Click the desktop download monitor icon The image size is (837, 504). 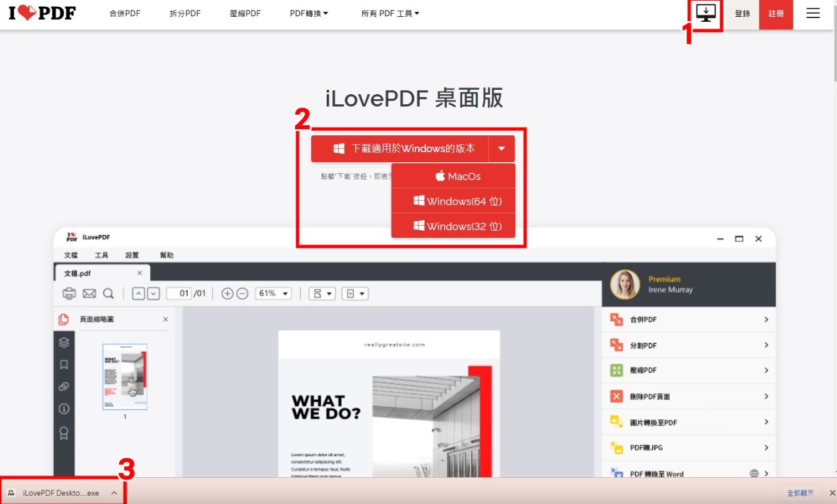point(706,13)
